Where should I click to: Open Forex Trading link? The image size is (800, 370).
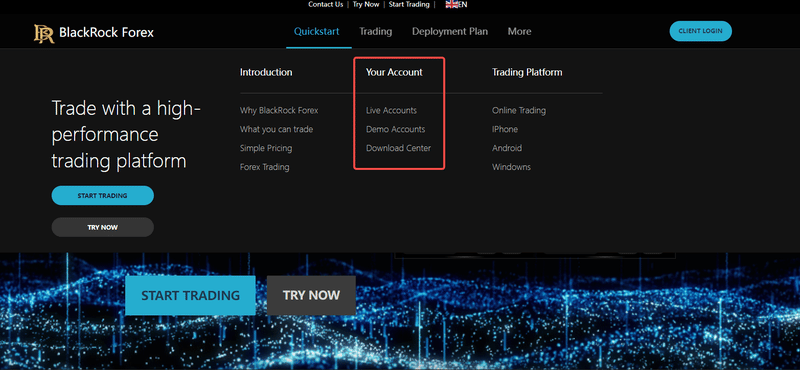(264, 167)
